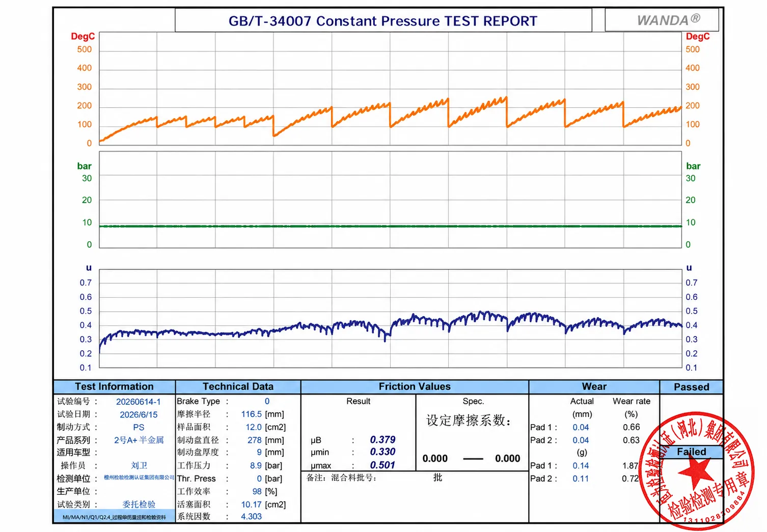Select the μmin result "0.330"
The image size is (767, 532).
pos(382,452)
